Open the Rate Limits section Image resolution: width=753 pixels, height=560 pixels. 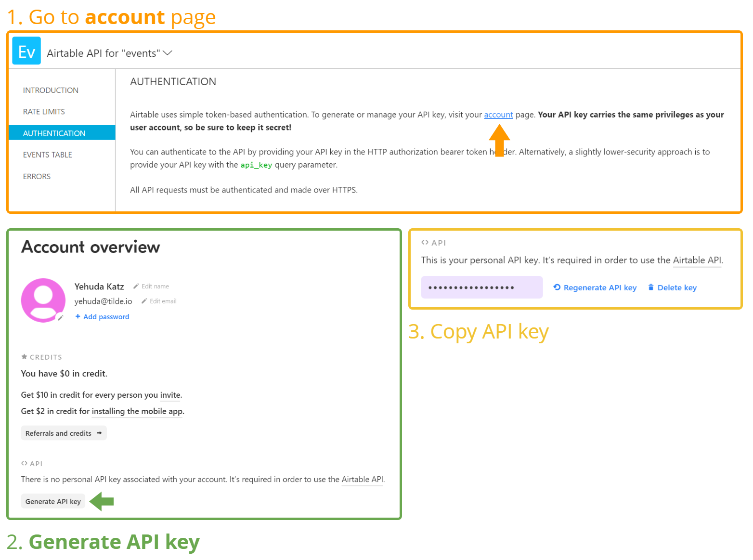[x=44, y=111]
